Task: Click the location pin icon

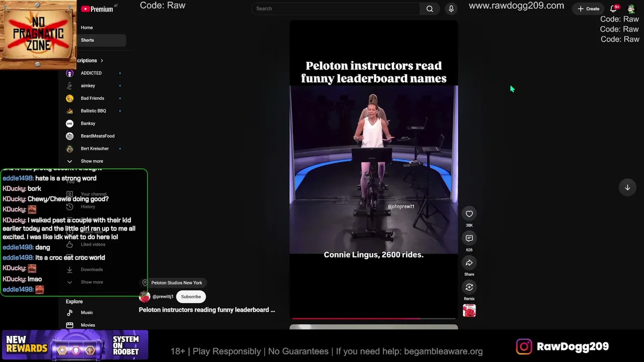Action: pyautogui.click(x=145, y=283)
